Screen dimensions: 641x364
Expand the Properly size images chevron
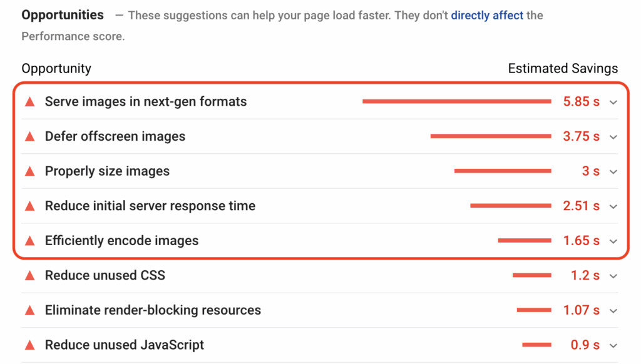tap(613, 171)
